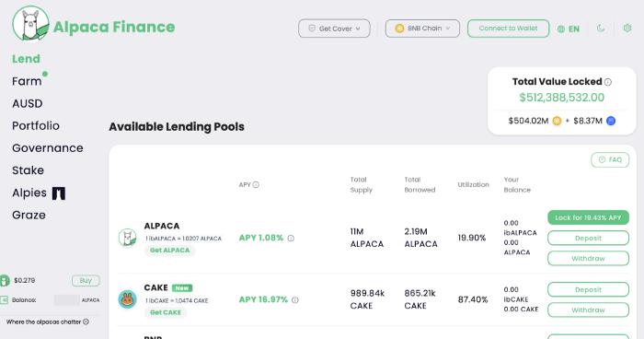Open the settings gear icon
This screenshot has width=644, height=339.
point(627,28)
